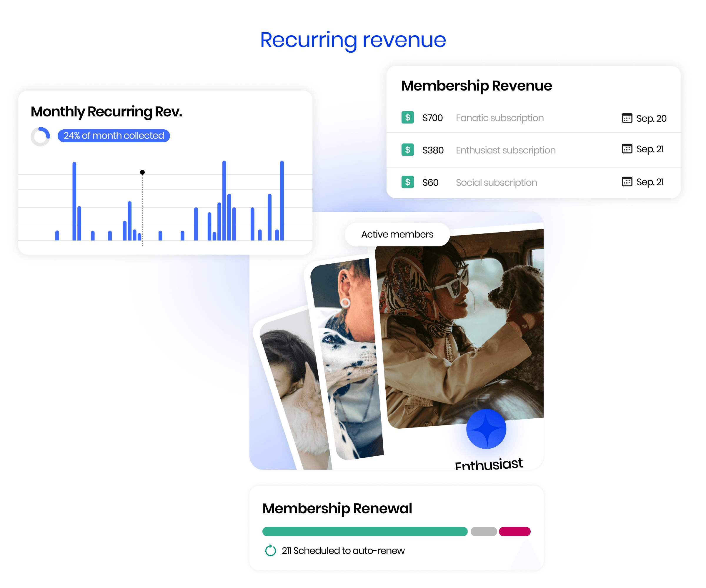Click the 24% of month collected pill
706x588 pixels.
pyautogui.click(x=114, y=136)
